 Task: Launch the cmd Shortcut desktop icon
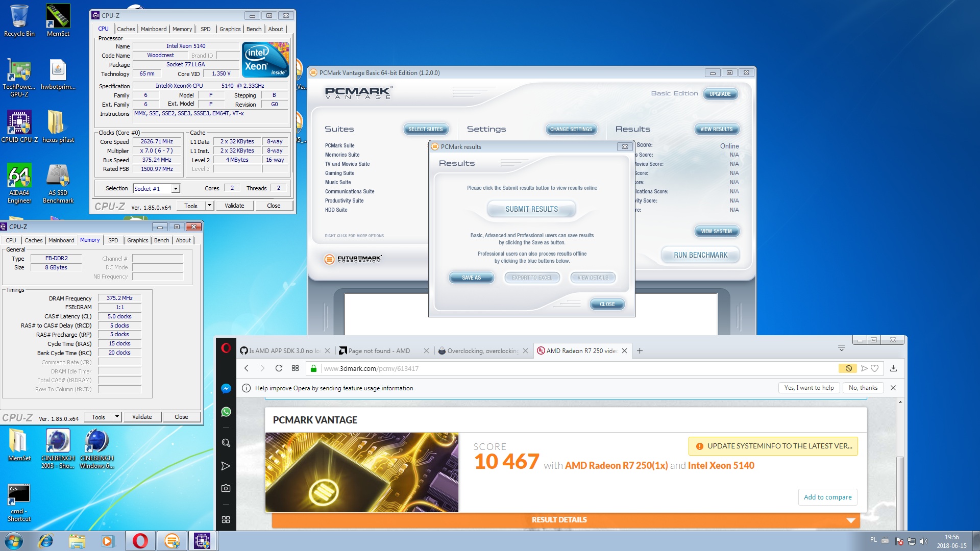tap(19, 503)
